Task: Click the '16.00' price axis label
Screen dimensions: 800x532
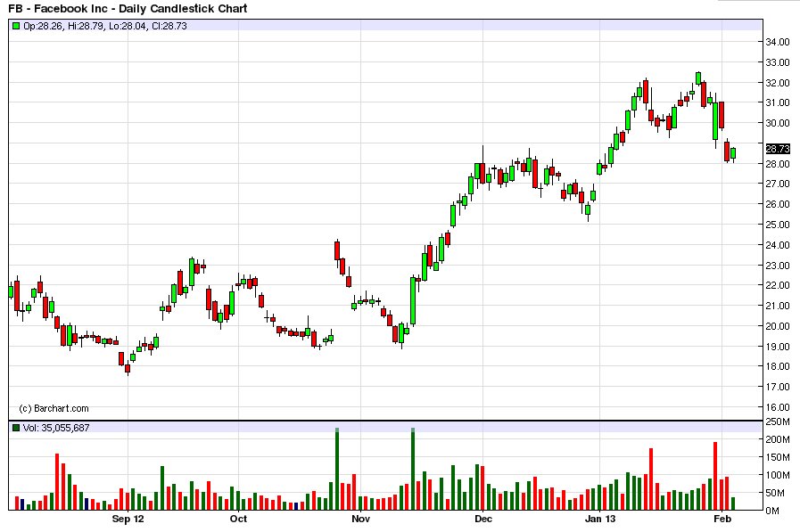Action: pos(777,407)
